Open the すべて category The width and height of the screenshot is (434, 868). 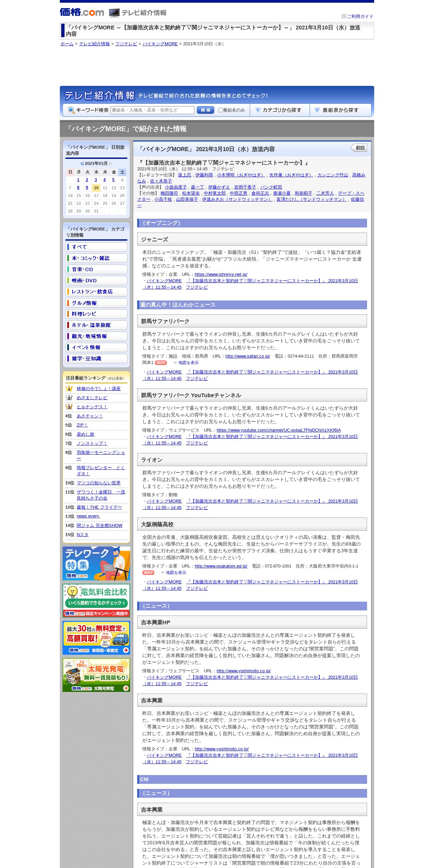[x=96, y=247]
